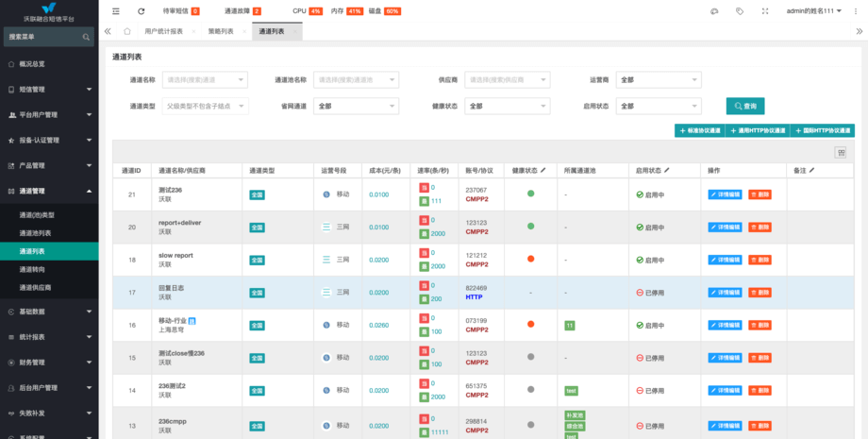
Task: Close the 通道列表 tab
Action: 295,32
